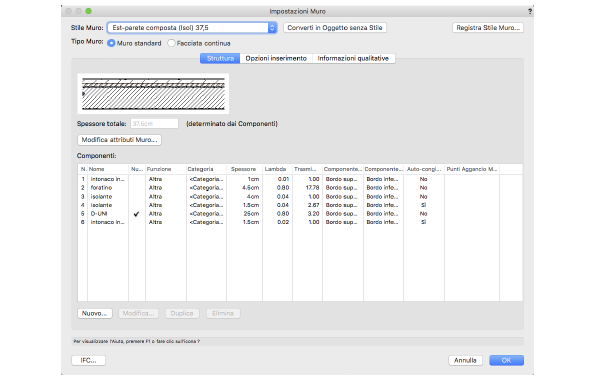Click the Bordo infe cell in row 6
Image resolution: width=597 pixels, height=381 pixels.
(x=382, y=222)
